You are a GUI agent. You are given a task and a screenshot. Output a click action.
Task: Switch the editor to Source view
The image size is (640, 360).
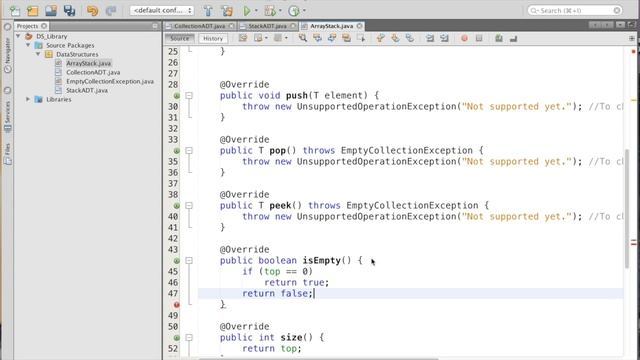[x=180, y=38]
